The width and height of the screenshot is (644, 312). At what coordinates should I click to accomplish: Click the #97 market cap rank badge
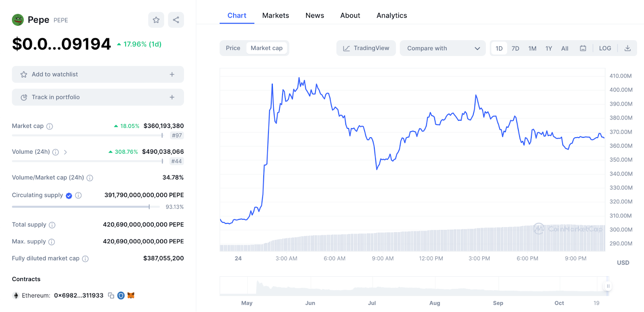(177, 136)
